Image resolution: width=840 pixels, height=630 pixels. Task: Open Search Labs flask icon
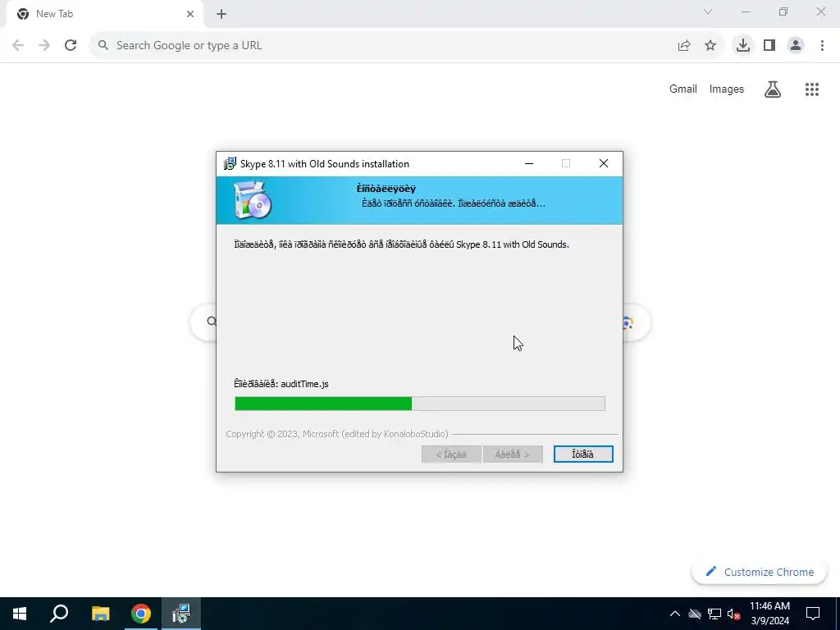pyautogui.click(x=773, y=89)
